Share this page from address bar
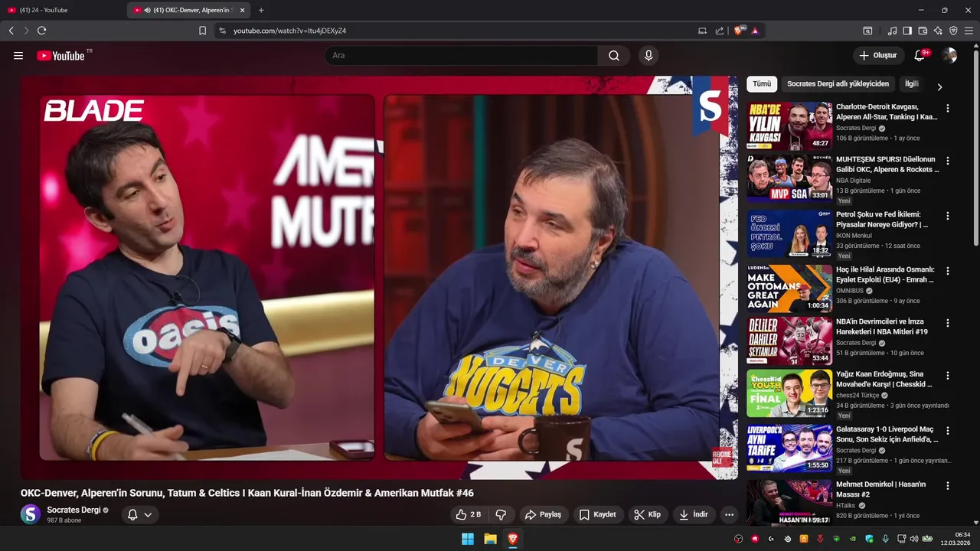Image resolution: width=980 pixels, height=551 pixels. click(720, 31)
